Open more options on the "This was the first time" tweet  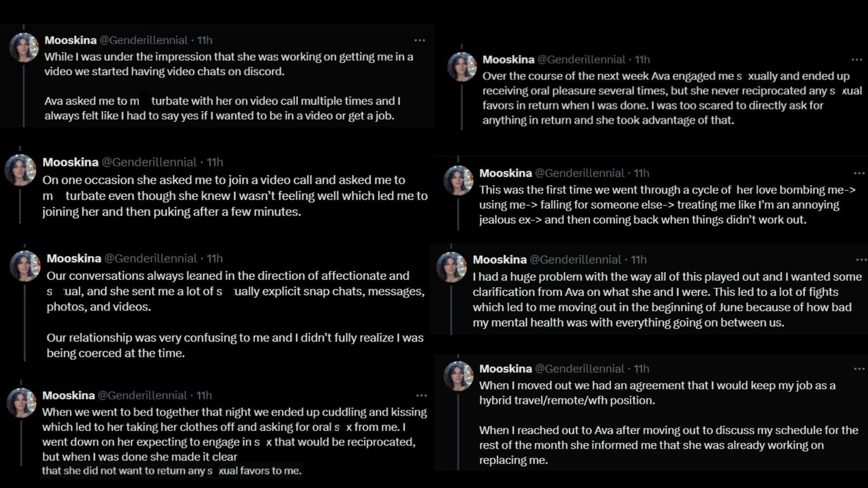[859, 172]
